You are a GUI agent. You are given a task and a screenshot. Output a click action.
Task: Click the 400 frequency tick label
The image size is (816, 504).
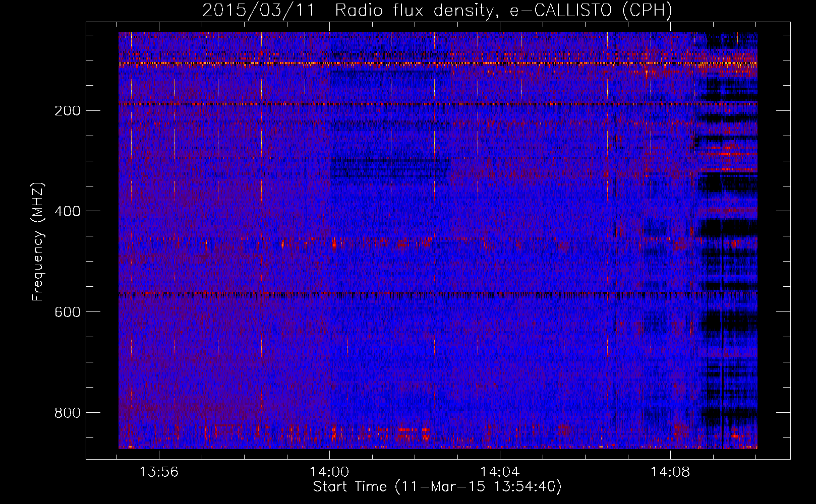click(x=67, y=211)
